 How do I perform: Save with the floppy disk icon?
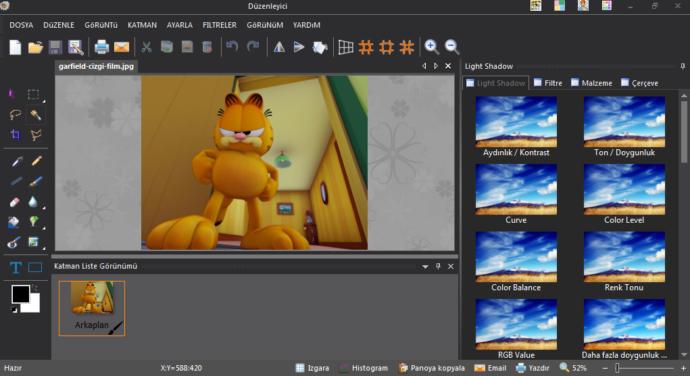click(x=55, y=47)
